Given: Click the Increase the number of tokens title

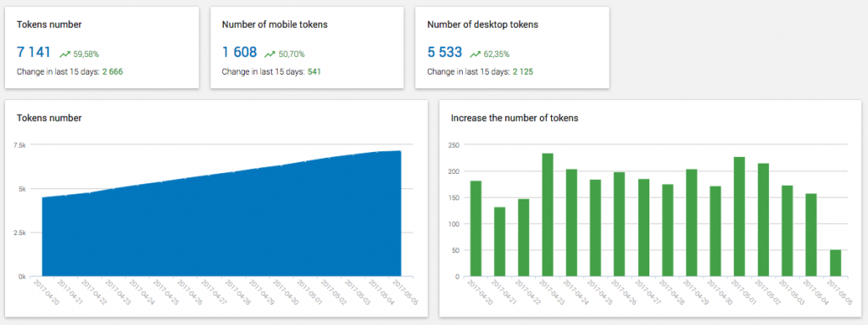Looking at the screenshot, I should click(x=515, y=118).
